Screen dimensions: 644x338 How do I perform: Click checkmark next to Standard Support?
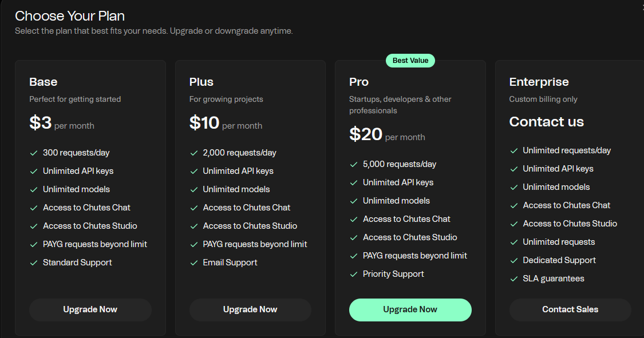pyautogui.click(x=34, y=263)
